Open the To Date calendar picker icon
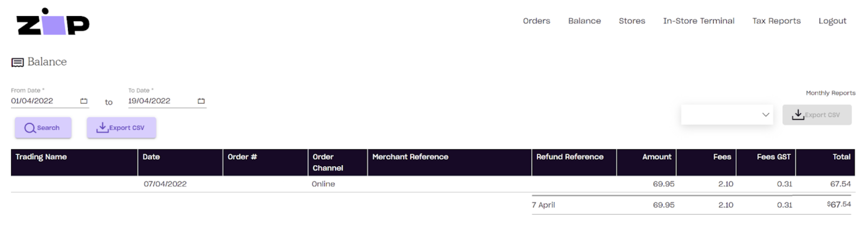The height and width of the screenshot is (226, 868). coord(201,101)
